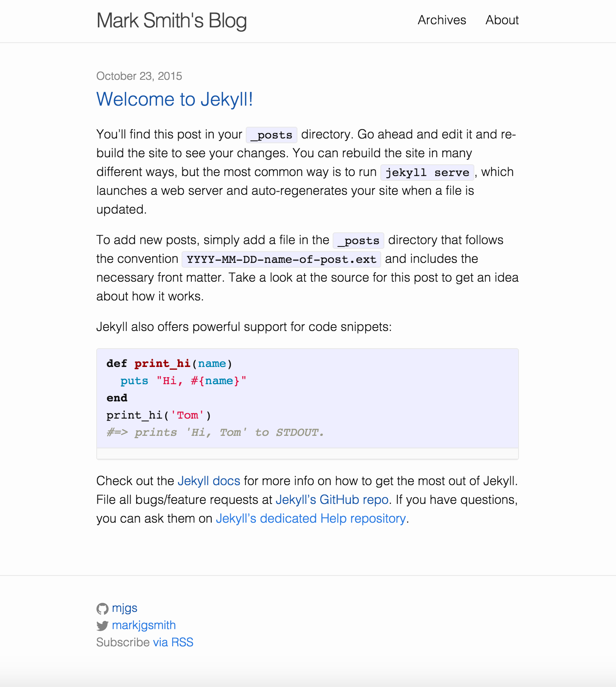The image size is (616, 687).
Task: Follow the Jekyll docs link
Action: [209, 481]
